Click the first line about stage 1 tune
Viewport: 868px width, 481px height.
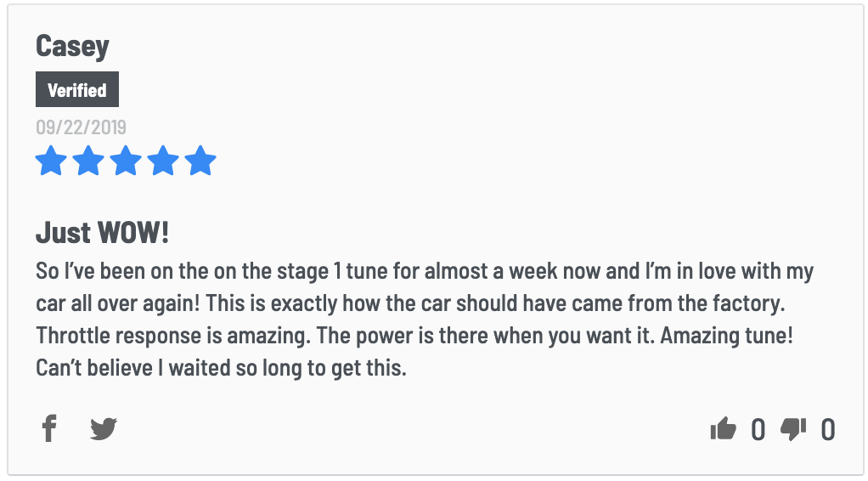click(425, 272)
